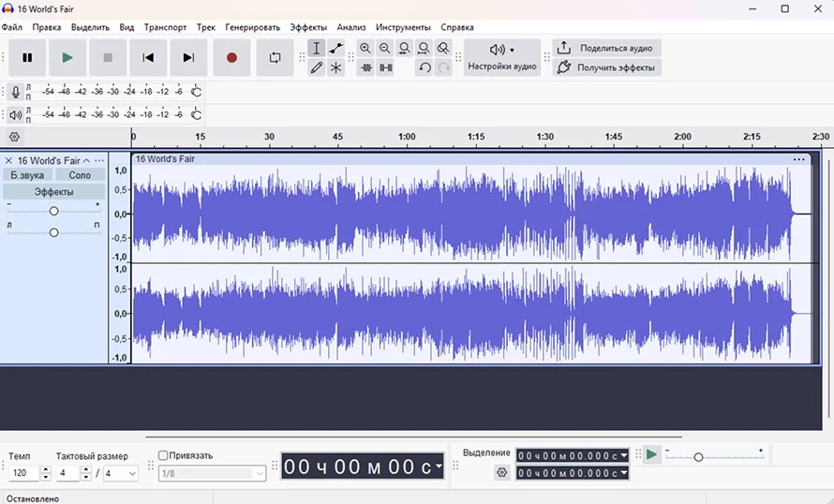
Task: Mute track with Б.звука button
Action: [x=27, y=175]
